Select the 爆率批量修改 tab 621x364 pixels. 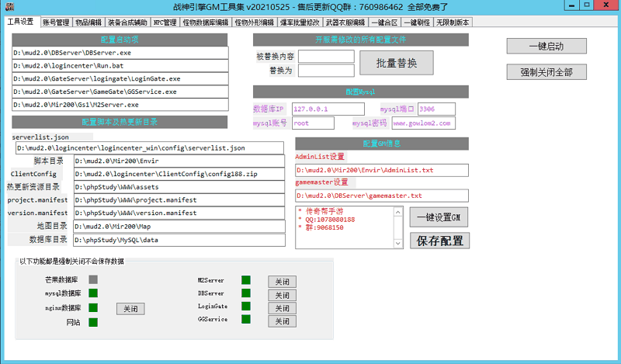point(300,23)
